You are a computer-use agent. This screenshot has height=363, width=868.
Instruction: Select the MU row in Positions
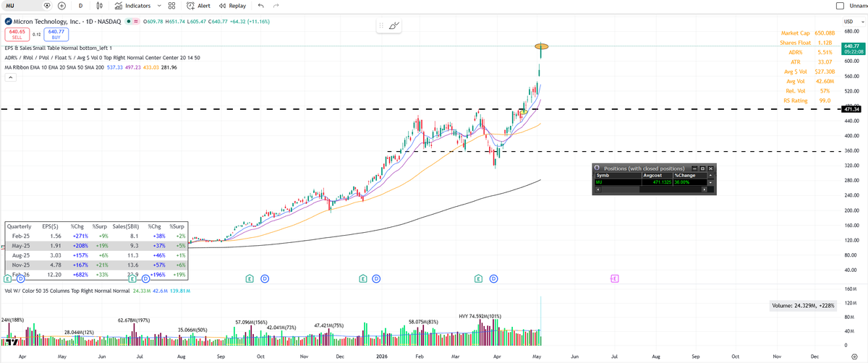(x=650, y=182)
